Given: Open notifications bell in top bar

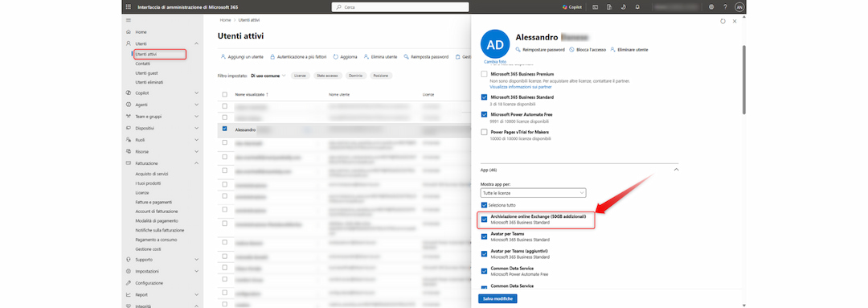Looking at the screenshot, I should tap(637, 7).
